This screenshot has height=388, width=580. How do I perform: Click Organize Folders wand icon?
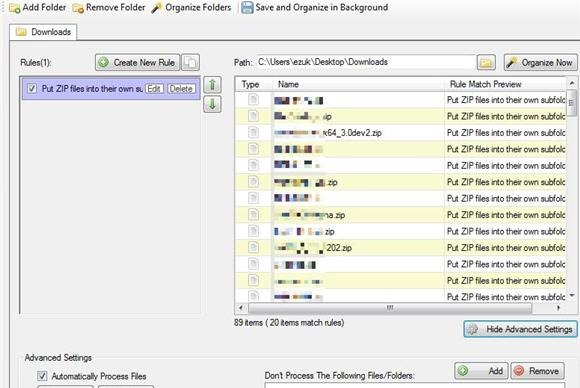(x=156, y=7)
